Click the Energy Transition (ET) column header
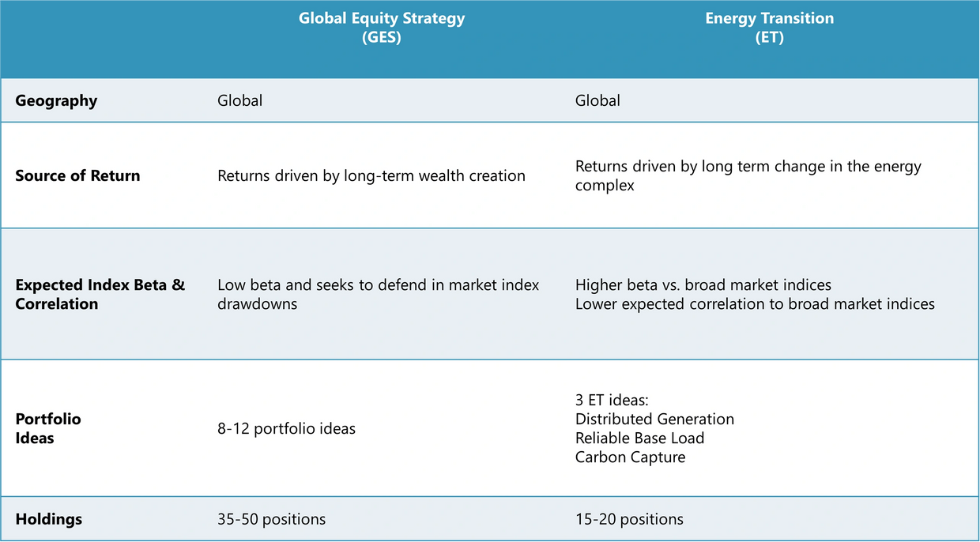 point(769,28)
